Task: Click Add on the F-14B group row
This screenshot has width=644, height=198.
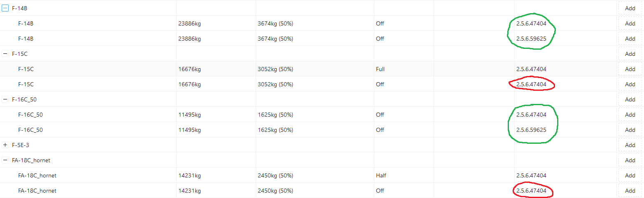Action: (630, 8)
